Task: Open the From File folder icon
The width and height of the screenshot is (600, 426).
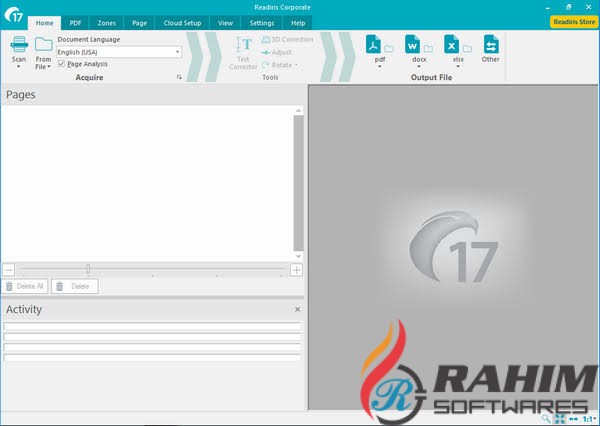Action: tap(43, 44)
